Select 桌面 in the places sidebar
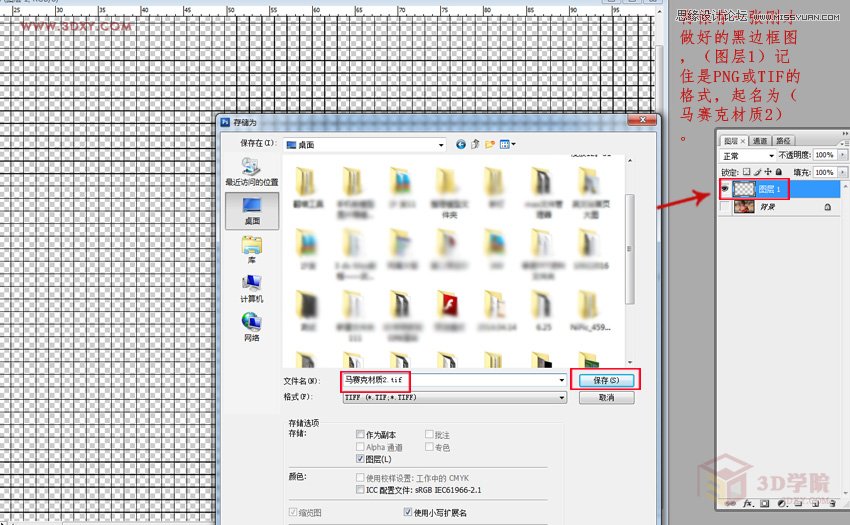This screenshot has width=850, height=525. pos(252,210)
